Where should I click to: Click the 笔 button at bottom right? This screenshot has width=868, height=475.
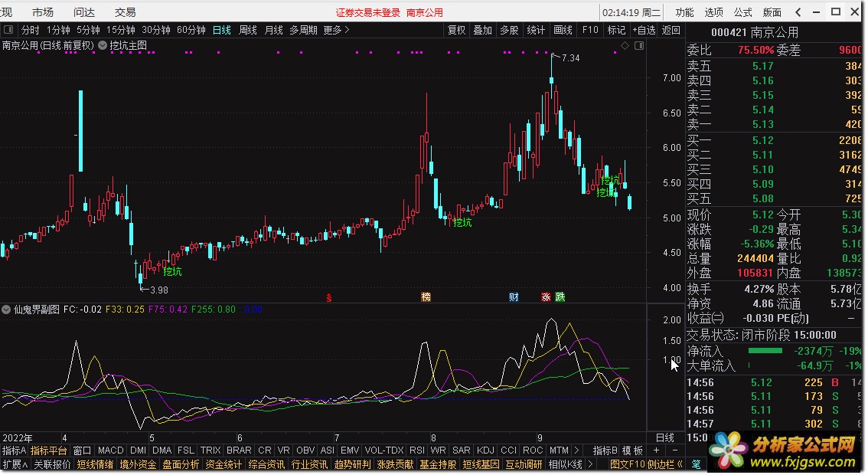pyautogui.click(x=697, y=464)
